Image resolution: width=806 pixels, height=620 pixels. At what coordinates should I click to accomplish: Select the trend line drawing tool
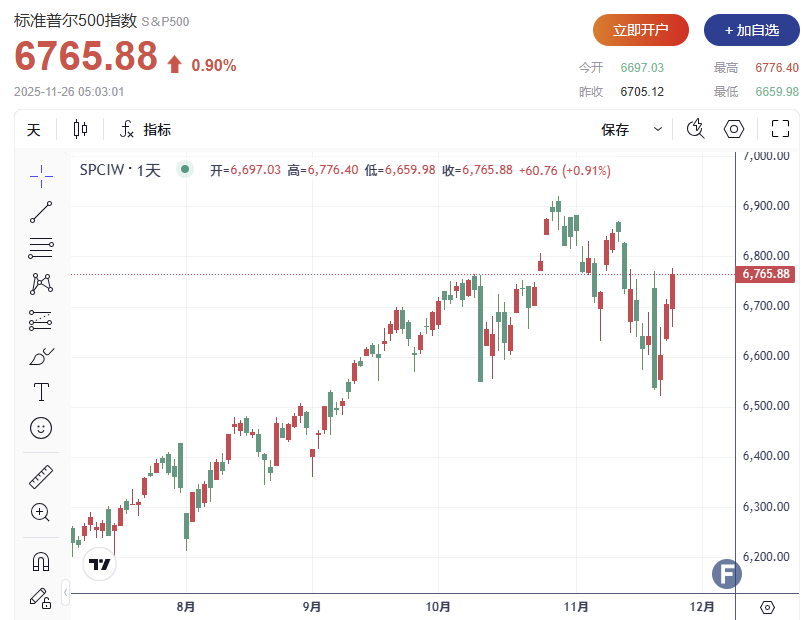[x=41, y=212]
